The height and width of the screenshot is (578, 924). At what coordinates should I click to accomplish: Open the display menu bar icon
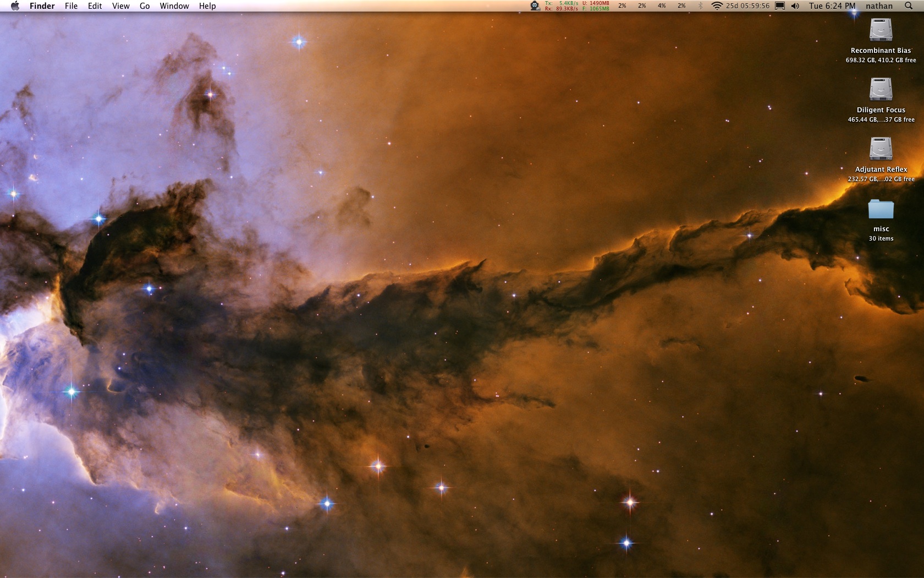point(780,6)
